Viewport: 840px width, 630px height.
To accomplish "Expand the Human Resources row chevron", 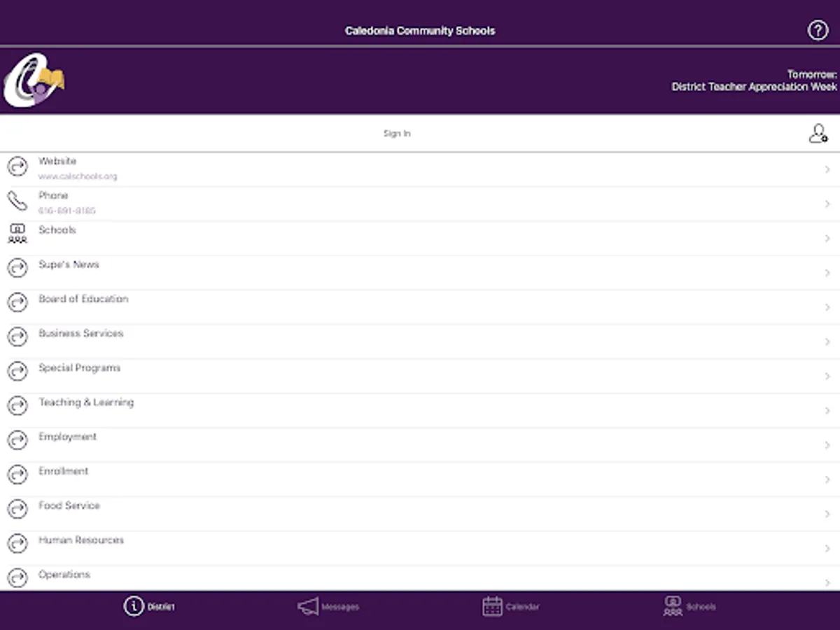I will pyautogui.click(x=827, y=548).
